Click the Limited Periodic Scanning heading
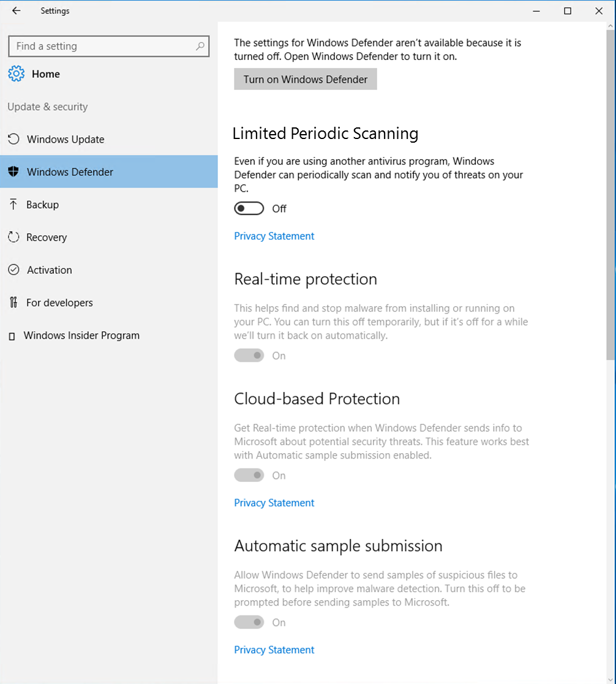 pos(325,133)
